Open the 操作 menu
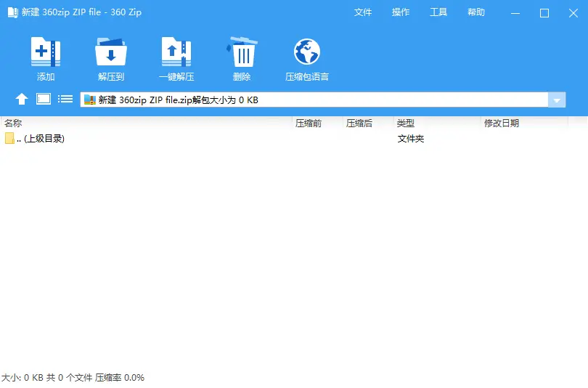 401,12
